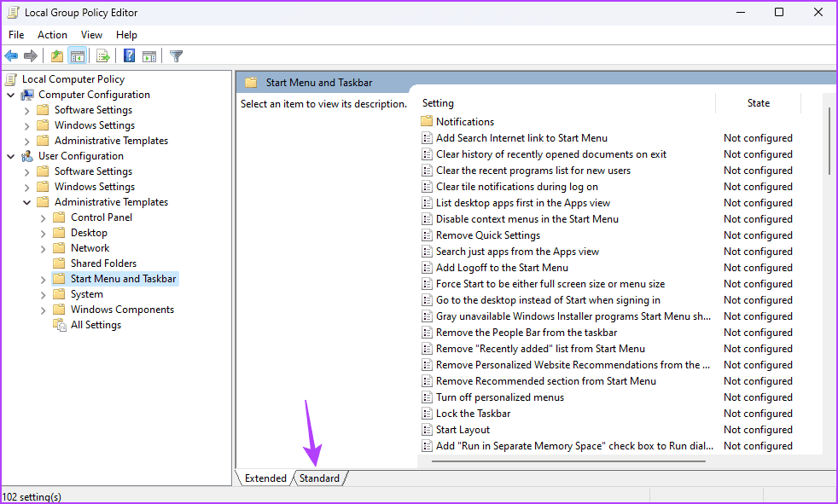The image size is (838, 504).
Task: Select the Shared Folders tree item
Action: pos(103,264)
